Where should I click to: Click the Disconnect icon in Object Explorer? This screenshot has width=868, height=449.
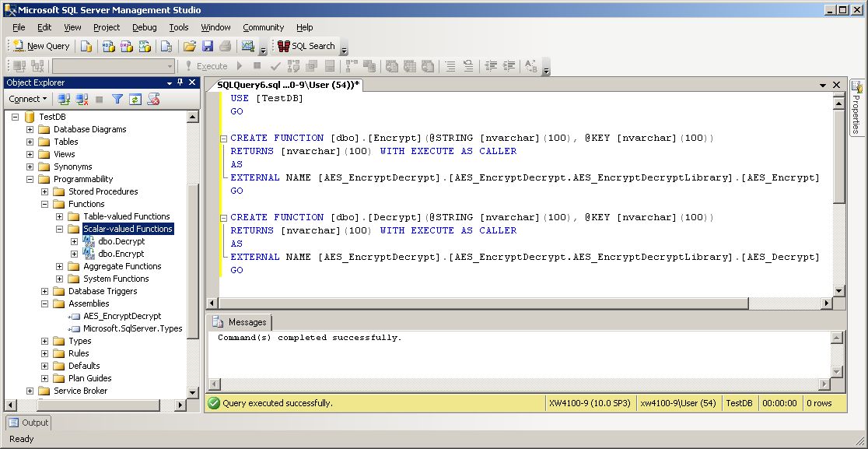(x=81, y=99)
